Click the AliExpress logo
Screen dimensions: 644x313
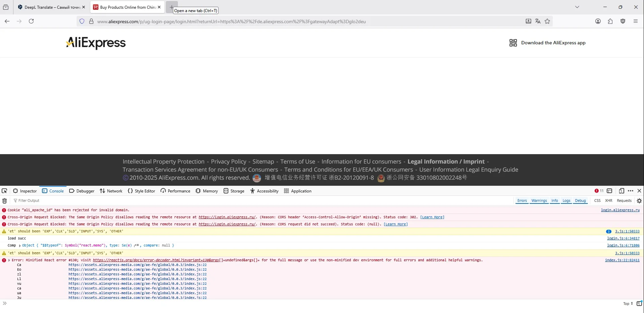[x=96, y=43]
